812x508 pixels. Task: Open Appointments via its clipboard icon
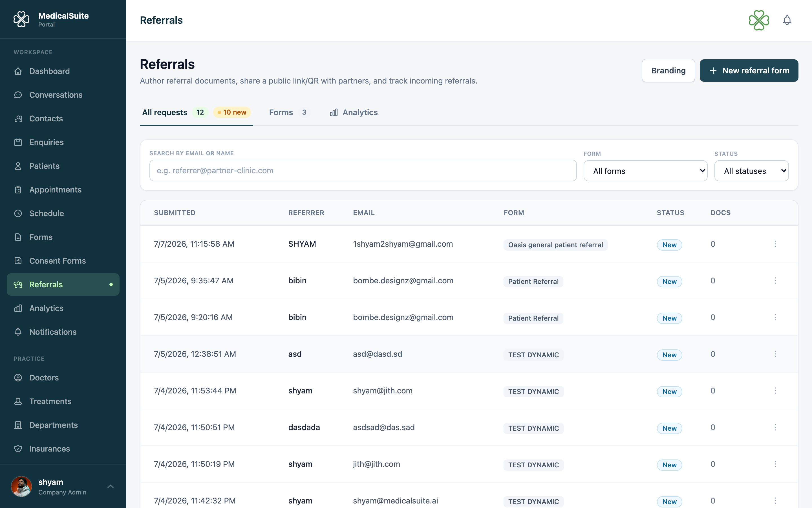coord(18,189)
